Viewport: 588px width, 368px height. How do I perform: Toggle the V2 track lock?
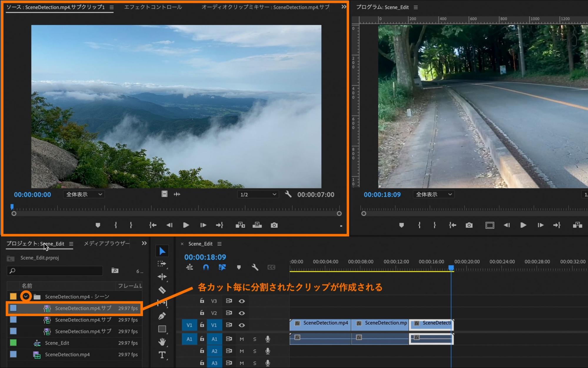point(202,313)
